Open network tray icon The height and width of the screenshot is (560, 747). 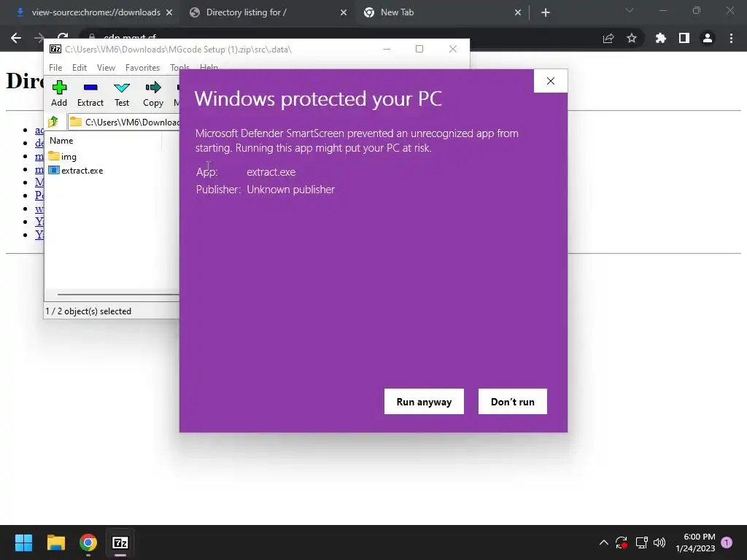641,542
